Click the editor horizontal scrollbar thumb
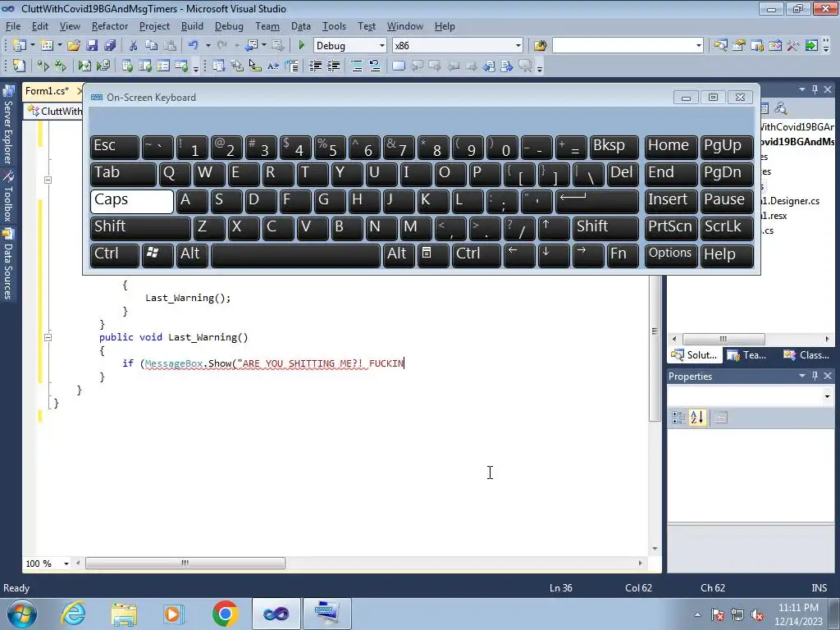The width and height of the screenshot is (840, 630). coord(185,563)
